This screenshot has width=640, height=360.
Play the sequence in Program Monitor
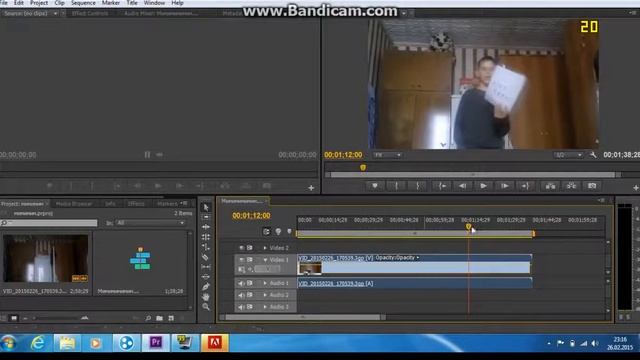pos(483,186)
